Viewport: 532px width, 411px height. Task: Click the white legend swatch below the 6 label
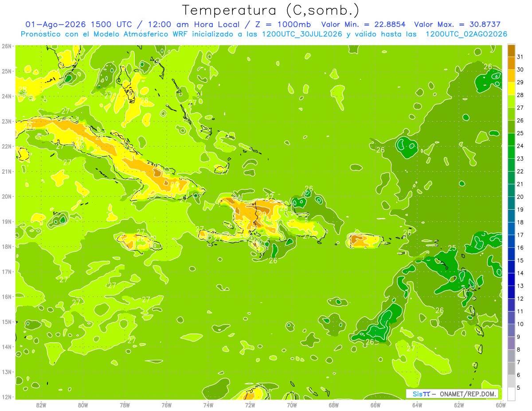coord(511,394)
